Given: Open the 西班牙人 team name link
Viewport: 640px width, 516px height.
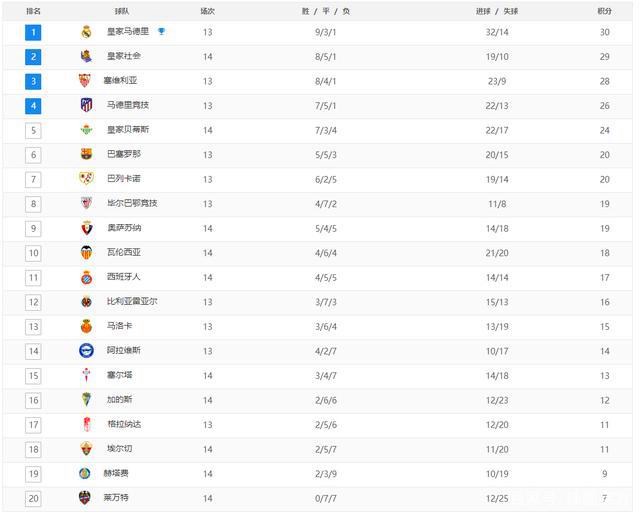Looking at the screenshot, I should [x=124, y=277].
